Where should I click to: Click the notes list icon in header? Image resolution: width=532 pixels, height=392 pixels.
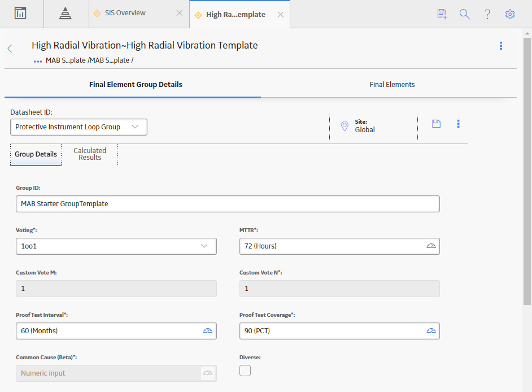pos(442,14)
